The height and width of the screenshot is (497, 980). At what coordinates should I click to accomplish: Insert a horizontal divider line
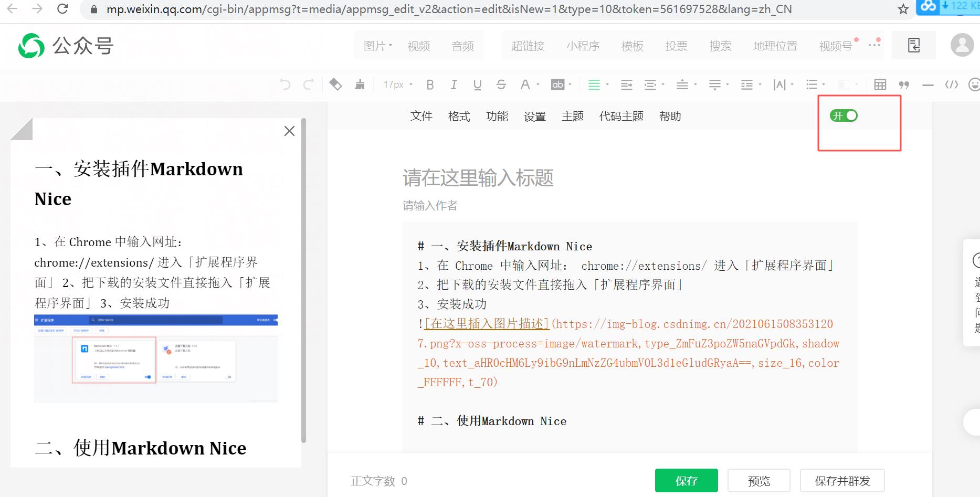click(x=928, y=85)
